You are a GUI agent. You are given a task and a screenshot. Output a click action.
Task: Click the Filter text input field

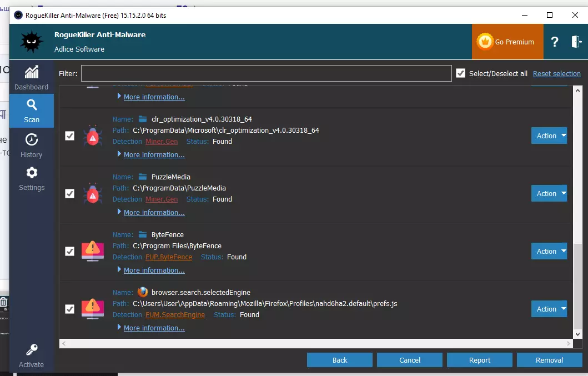(266, 73)
